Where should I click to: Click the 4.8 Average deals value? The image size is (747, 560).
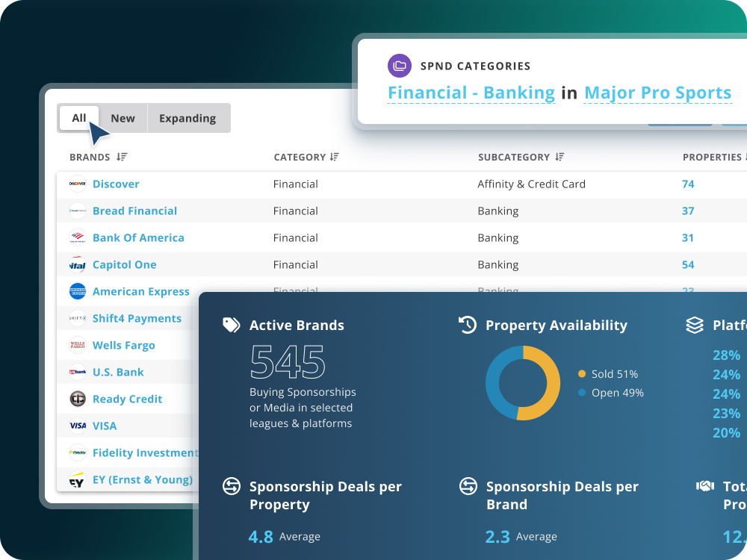coord(261,537)
